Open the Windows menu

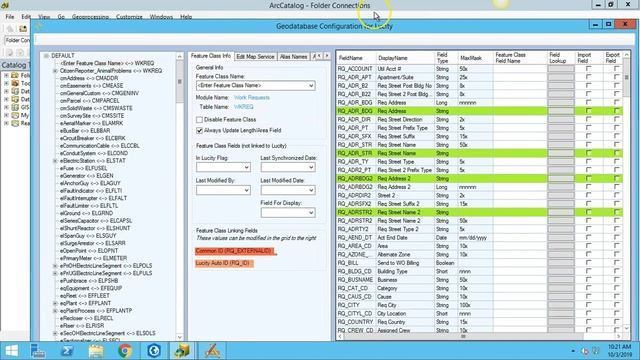coord(161,17)
